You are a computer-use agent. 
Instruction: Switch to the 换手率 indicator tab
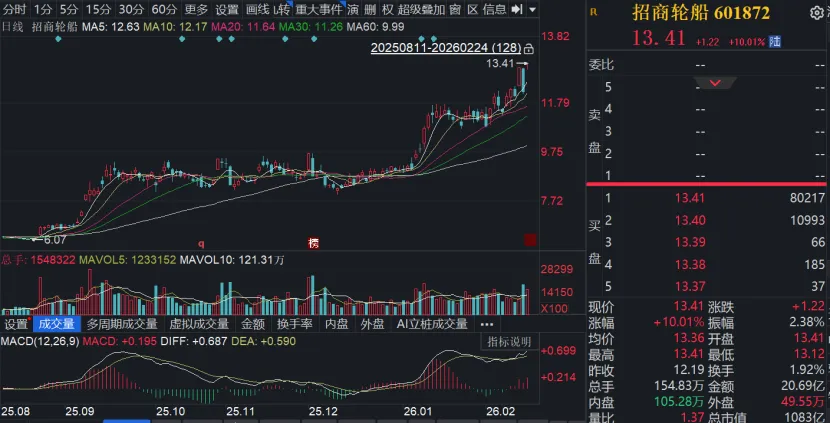pyautogui.click(x=295, y=324)
